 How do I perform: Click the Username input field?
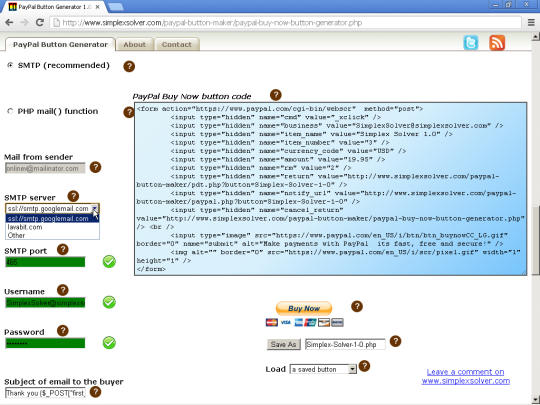pyautogui.click(x=45, y=302)
